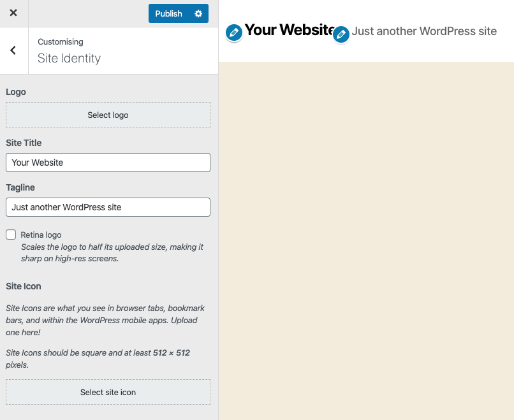Focus the Site Title text field

click(x=108, y=163)
